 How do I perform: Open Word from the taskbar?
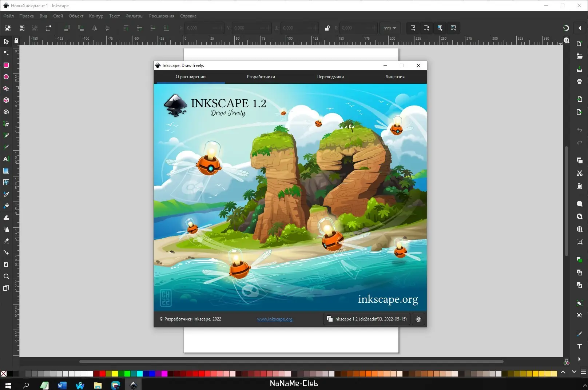coord(62,385)
